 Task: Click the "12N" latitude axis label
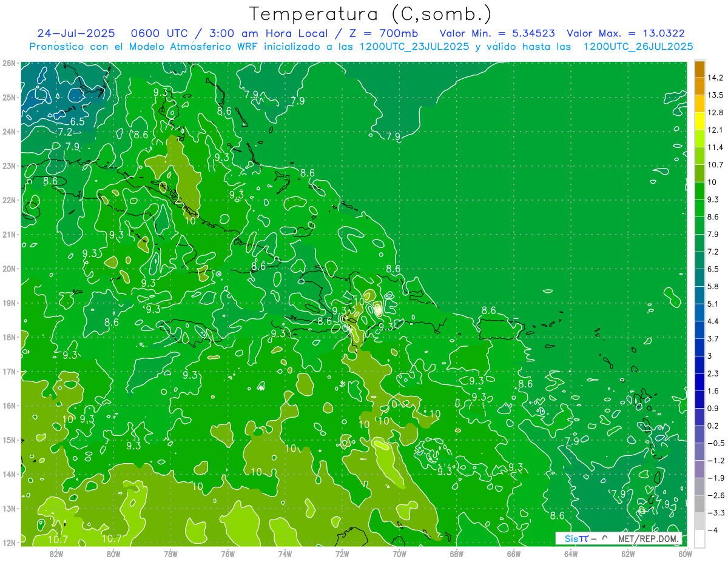[x=8, y=543]
